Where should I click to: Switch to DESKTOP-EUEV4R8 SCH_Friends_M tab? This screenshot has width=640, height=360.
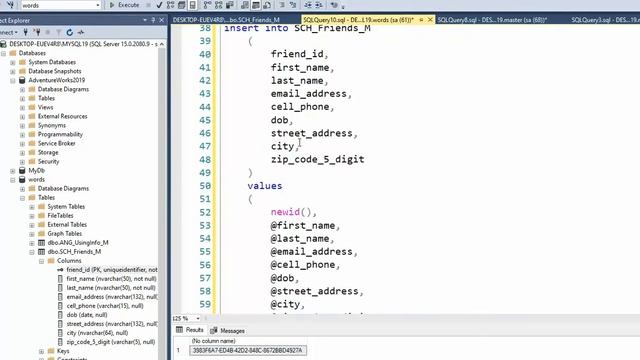point(226,20)
